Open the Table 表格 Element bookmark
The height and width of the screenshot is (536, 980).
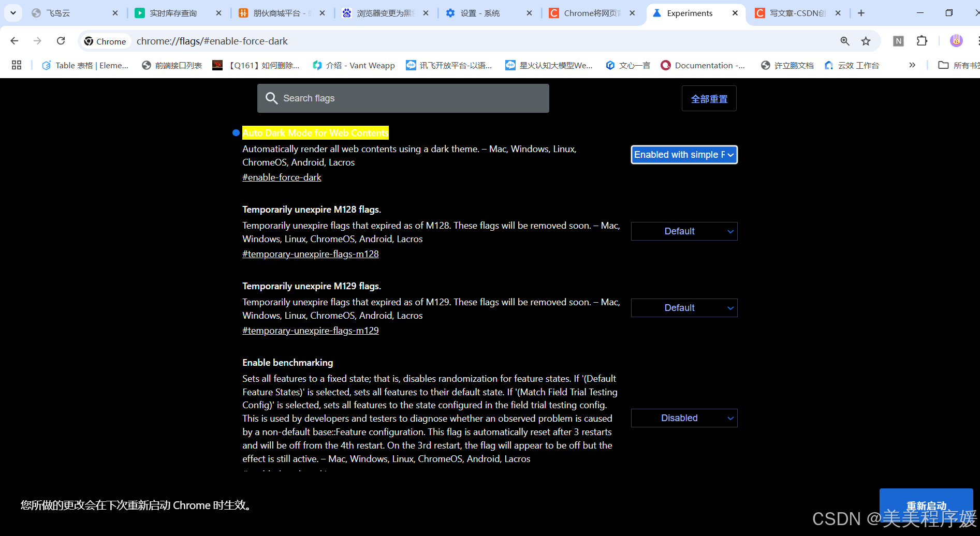tap(85, 65)
